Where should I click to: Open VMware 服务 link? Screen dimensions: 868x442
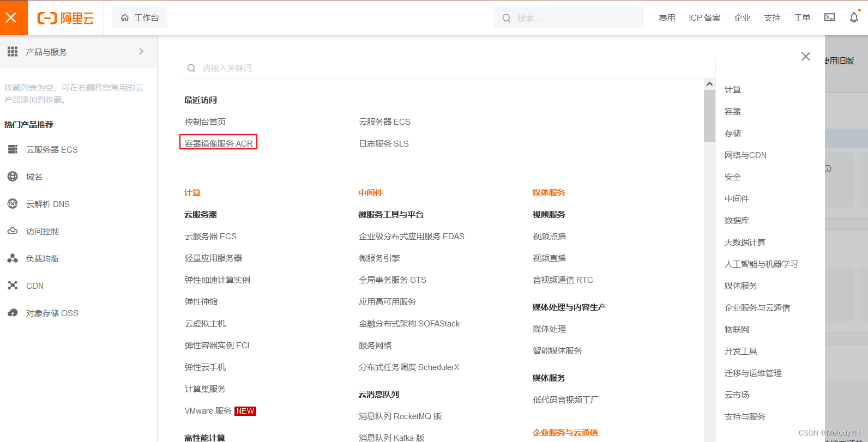208,410
